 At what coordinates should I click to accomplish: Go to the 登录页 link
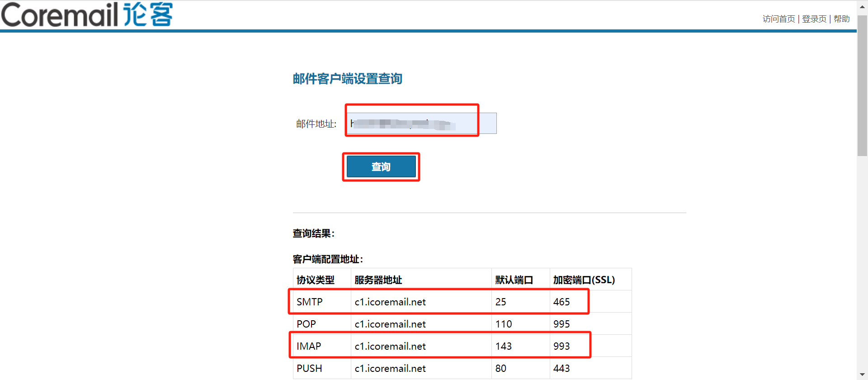[x=814, y=19]
